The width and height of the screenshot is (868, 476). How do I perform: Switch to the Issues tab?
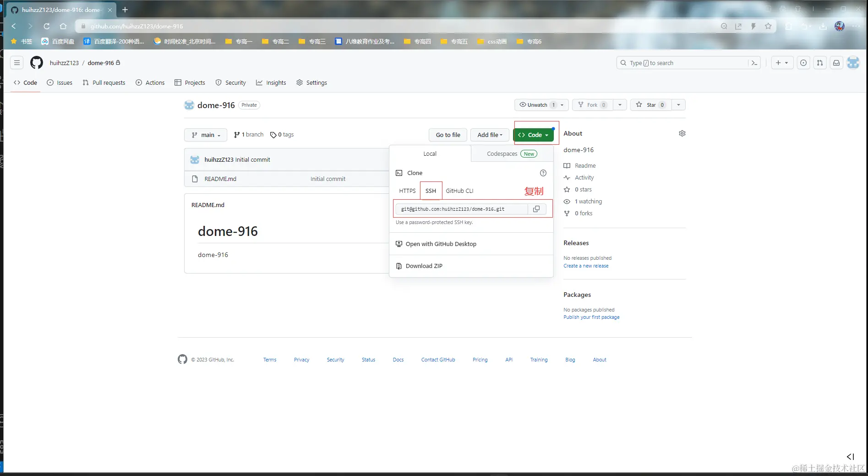60,82
